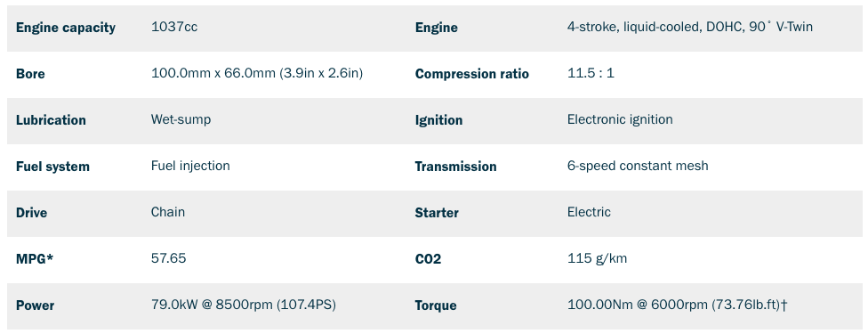868x334 pixels.
Task: Select the Wet-sump value
Action: [181, 120]
